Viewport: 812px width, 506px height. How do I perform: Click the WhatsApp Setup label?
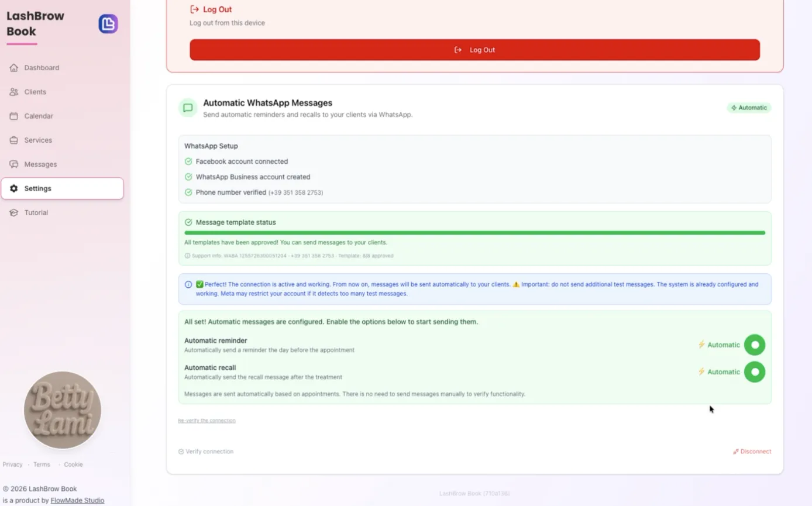pyautogui.click(x=211, y=146)
